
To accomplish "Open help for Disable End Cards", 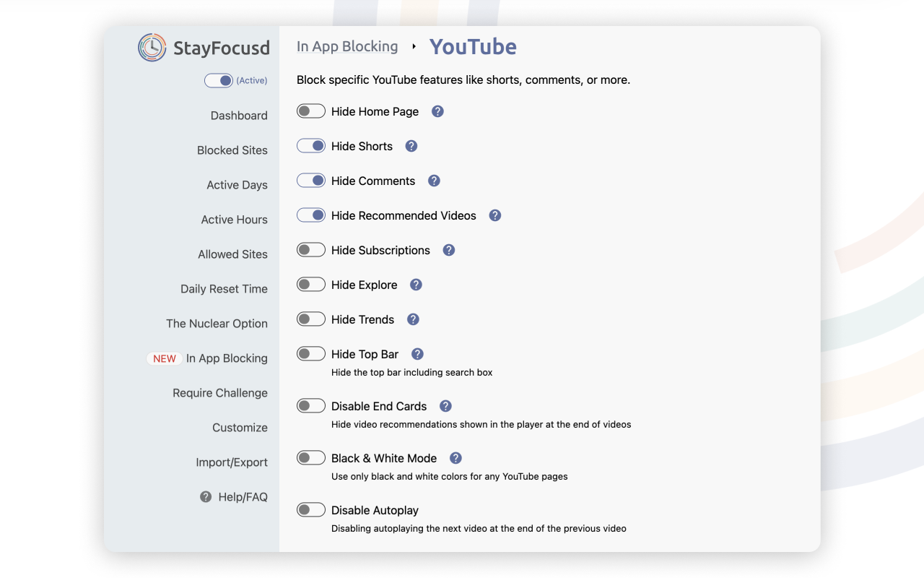I will point(445,406).
